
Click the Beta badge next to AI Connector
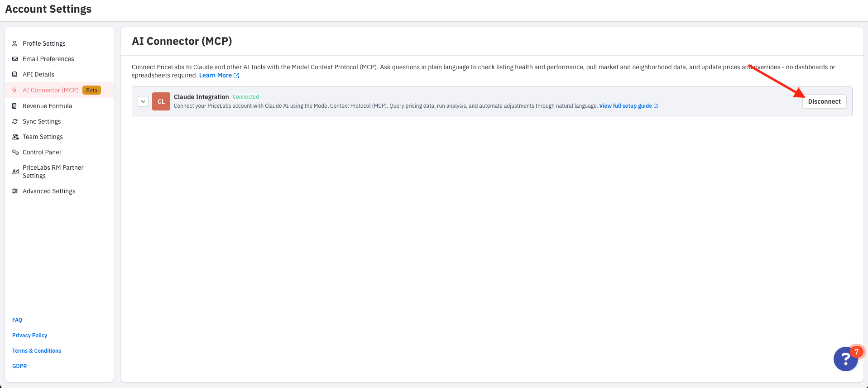coord(91,90)
